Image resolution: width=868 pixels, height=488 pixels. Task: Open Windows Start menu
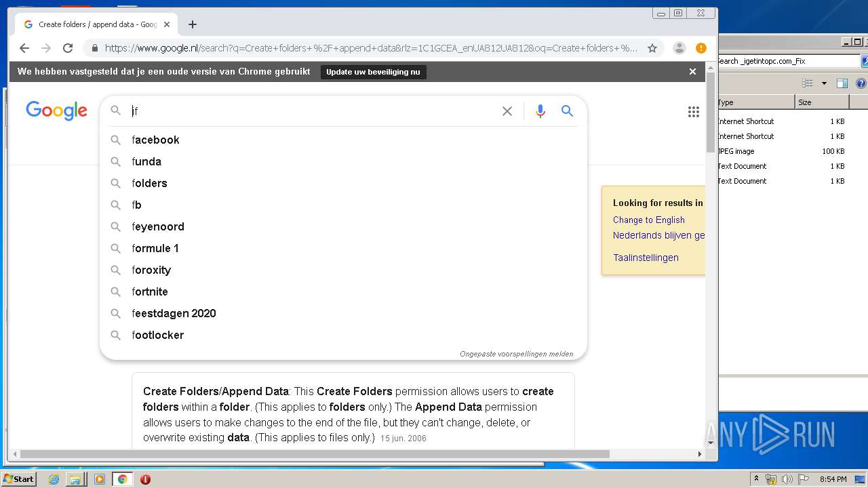click(x=18, y=479)
